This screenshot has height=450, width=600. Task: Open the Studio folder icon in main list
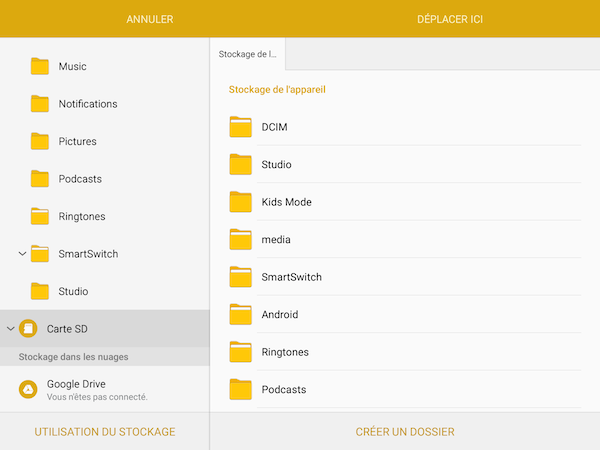pyautogui.click(x=240, y=164)
